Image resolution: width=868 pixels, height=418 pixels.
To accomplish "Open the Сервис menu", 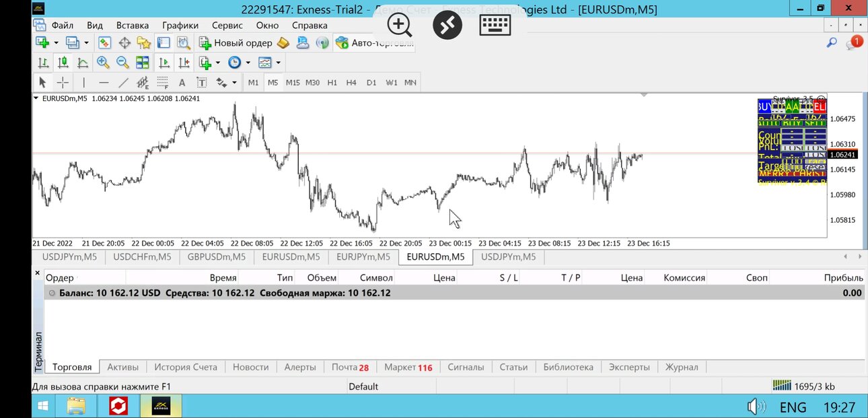I will pos(227,25).
